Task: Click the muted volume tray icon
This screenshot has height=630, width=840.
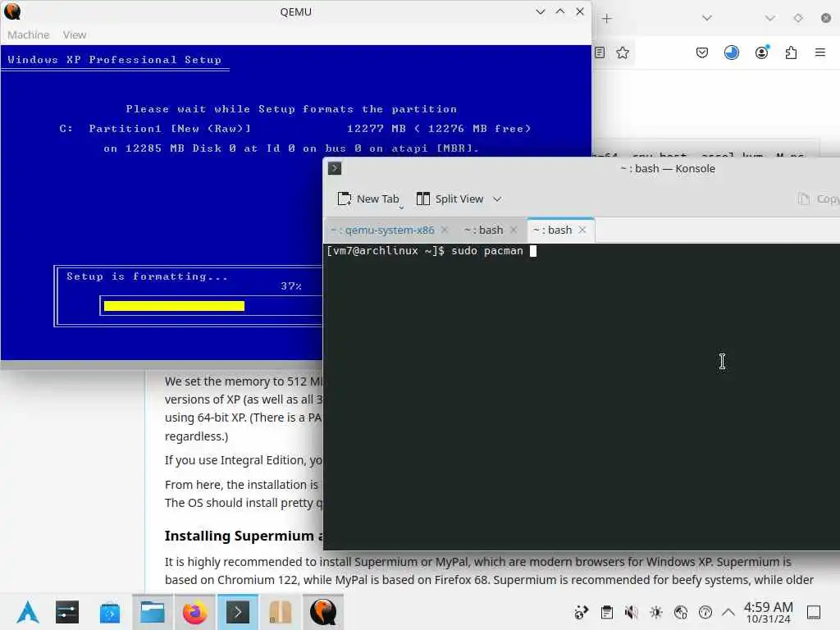Action: coord(631,612)
